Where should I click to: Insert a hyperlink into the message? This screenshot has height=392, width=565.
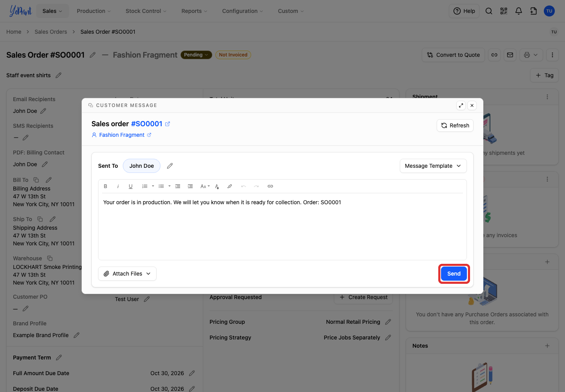pos(270,186)
